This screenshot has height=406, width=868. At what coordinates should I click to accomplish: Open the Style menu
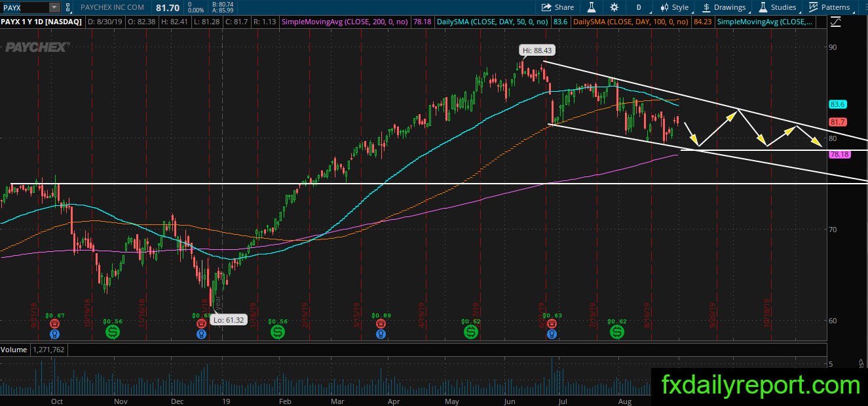[675, 7]
